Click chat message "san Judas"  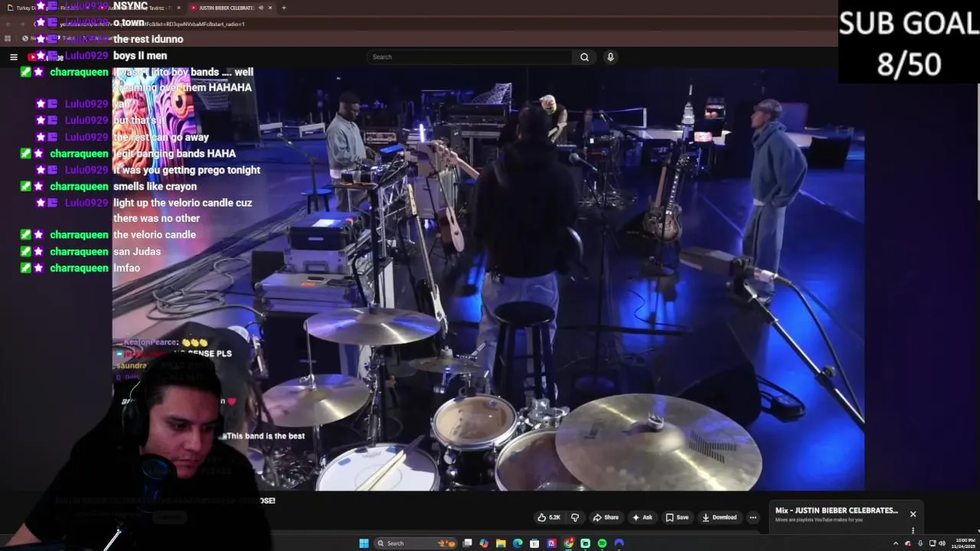(137, 251)
